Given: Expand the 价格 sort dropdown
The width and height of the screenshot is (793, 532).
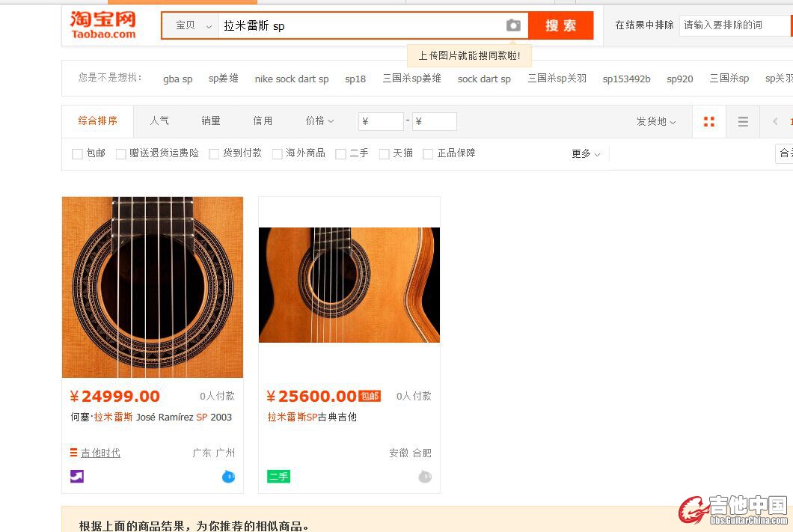Looking at the screenshot, I should [x=319, y=121].
